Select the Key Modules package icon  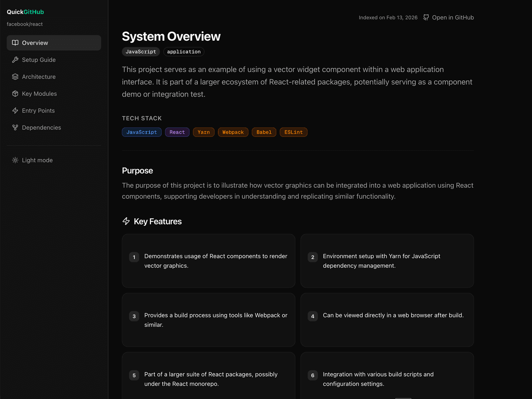click(15, 93)
